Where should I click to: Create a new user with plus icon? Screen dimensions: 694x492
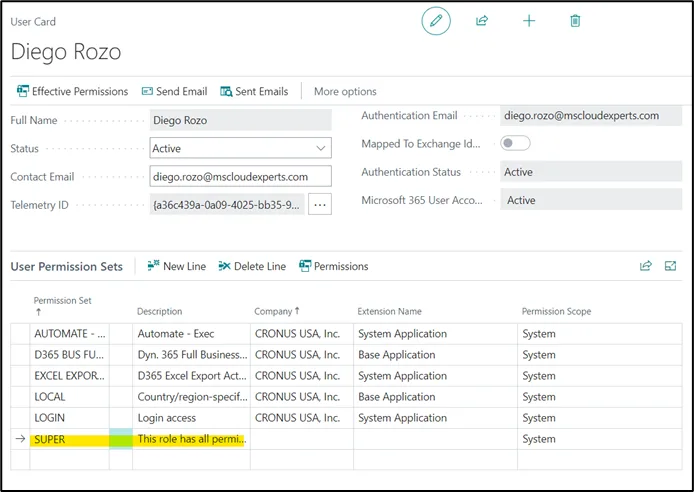(529, 21)
